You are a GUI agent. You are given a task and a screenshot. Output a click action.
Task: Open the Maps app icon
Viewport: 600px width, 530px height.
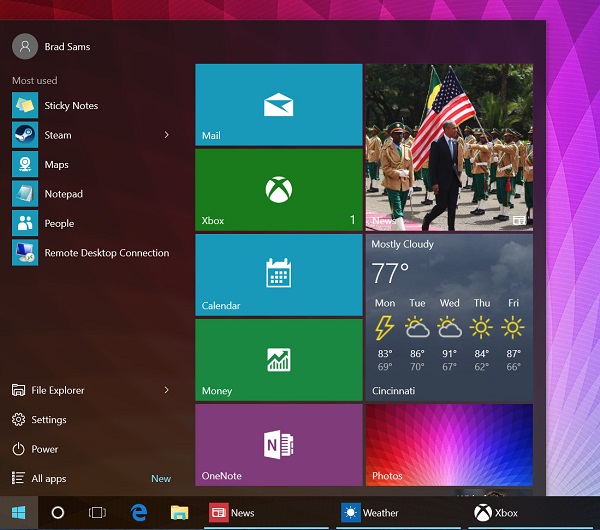coord(25,164)
